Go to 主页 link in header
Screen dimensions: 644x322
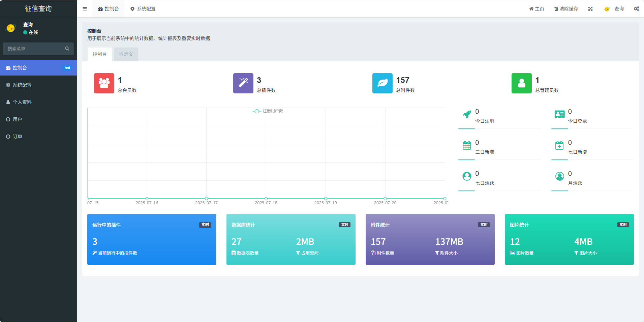(x=536, y=9)
